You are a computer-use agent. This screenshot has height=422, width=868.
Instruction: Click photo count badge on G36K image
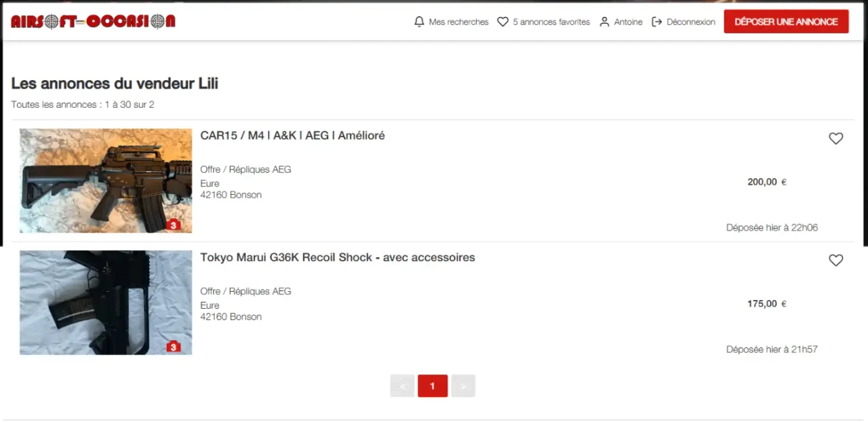[x=174, y=347]
